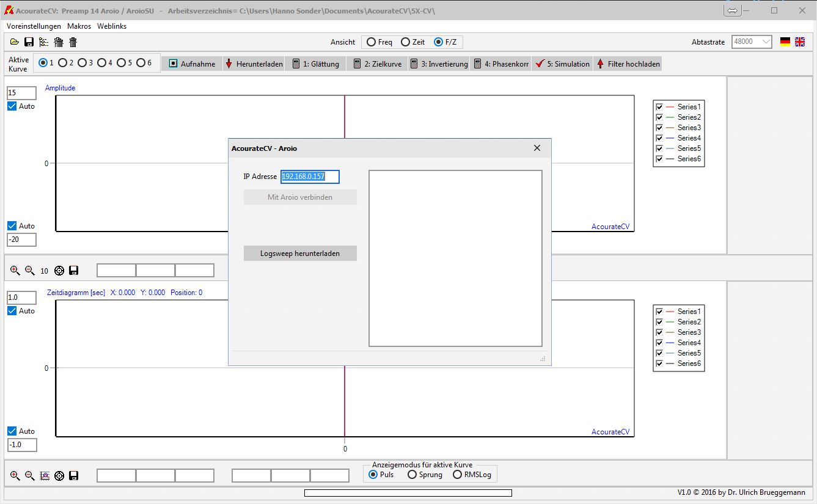This screenshot has width=817, height=504.
Task: Uncheck Series5 in Zeitdiagramm chart legend
Action: click(x=659, y=353)
